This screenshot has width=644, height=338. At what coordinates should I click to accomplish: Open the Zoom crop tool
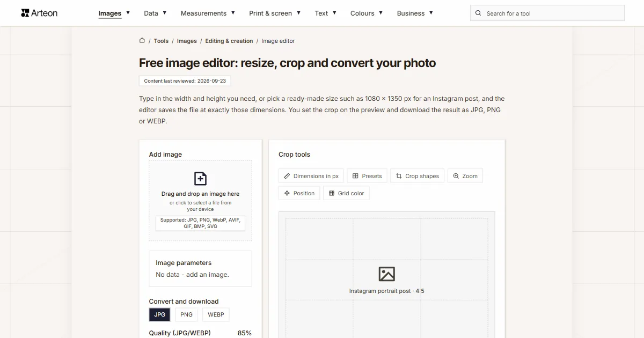tap(465, 176)
